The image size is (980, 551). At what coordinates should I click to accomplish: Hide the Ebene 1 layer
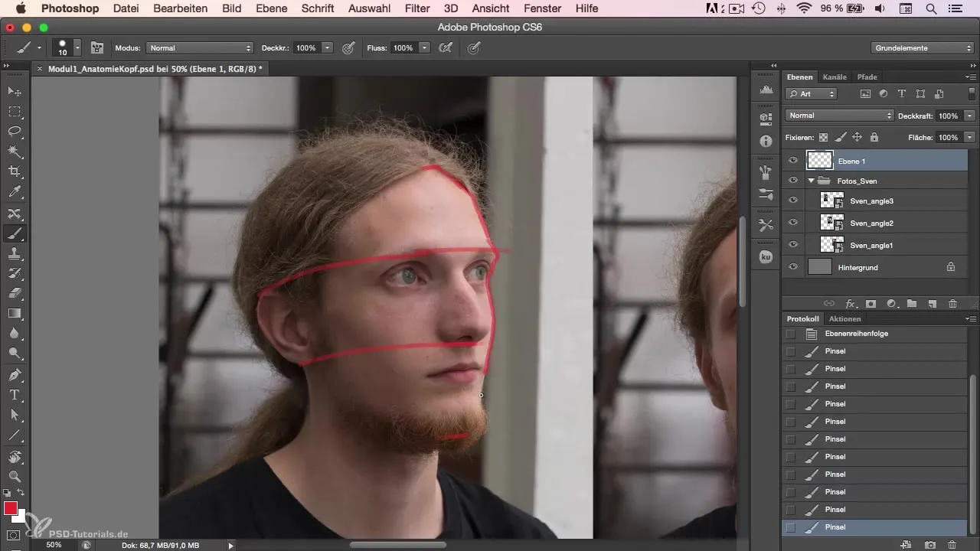click(792, 161)
